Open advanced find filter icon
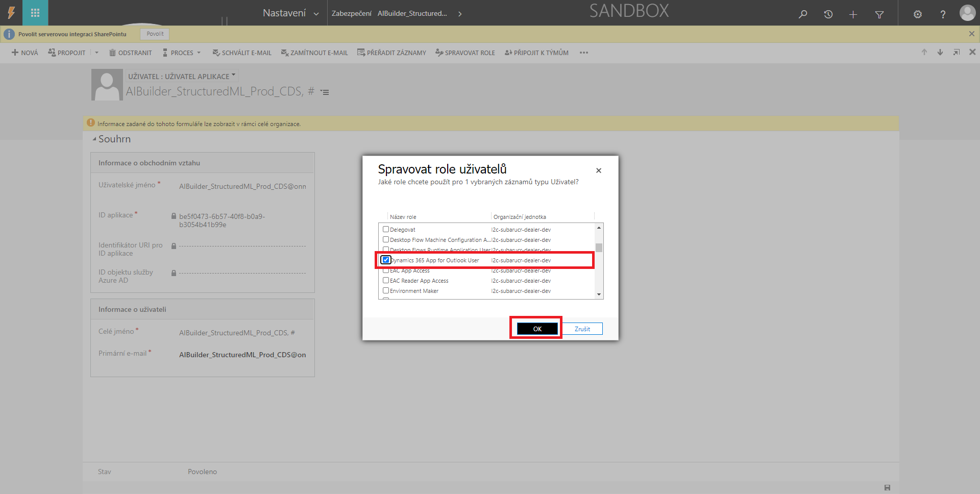The image size is (980, 494). (879, 14)
